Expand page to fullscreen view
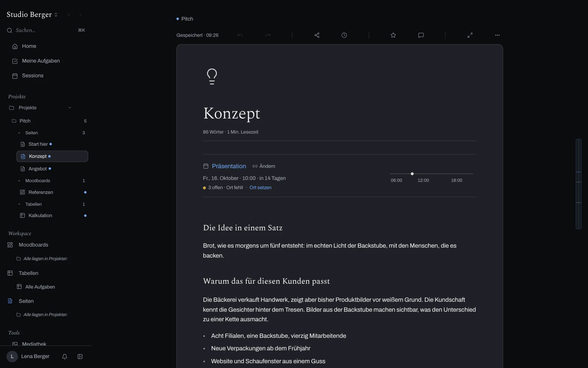 pyautogui.click(x=470, y=35)
